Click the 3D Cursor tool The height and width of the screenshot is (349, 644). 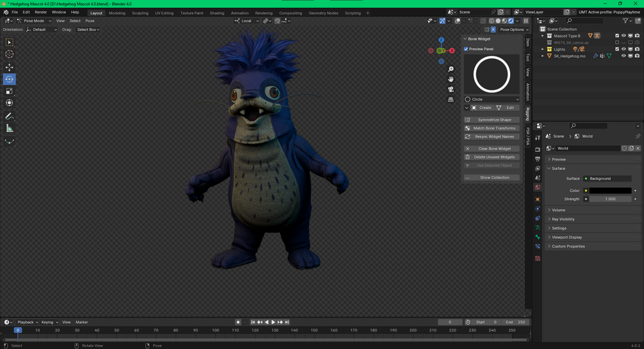pos(9,55)
